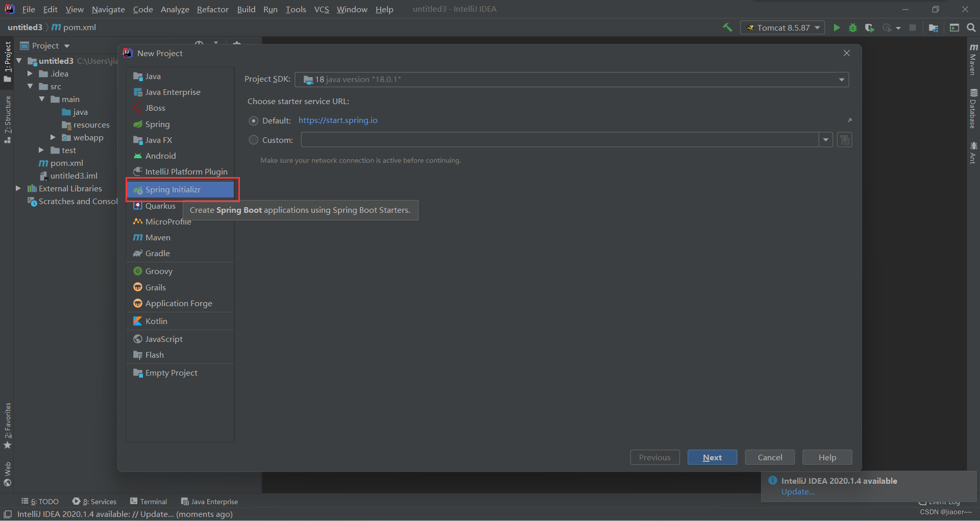The image size is (980, 521).
Task: Select Application Forge project type
Action: 180,303
